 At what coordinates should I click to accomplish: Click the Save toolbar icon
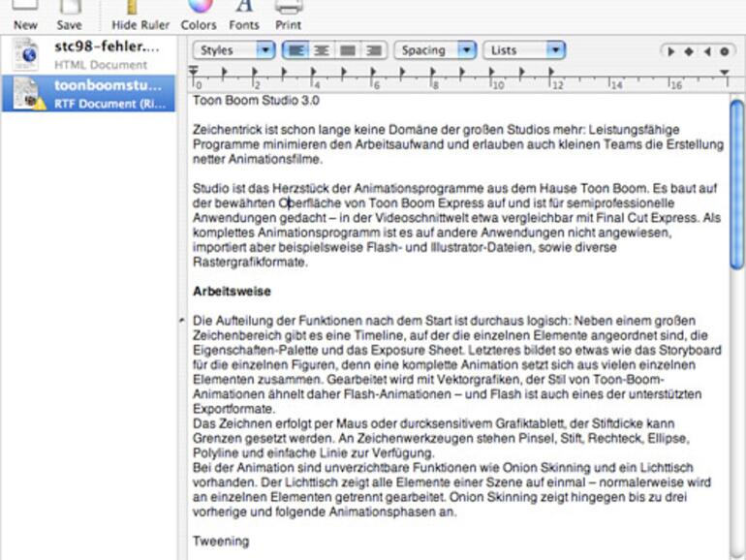(70, 6)
